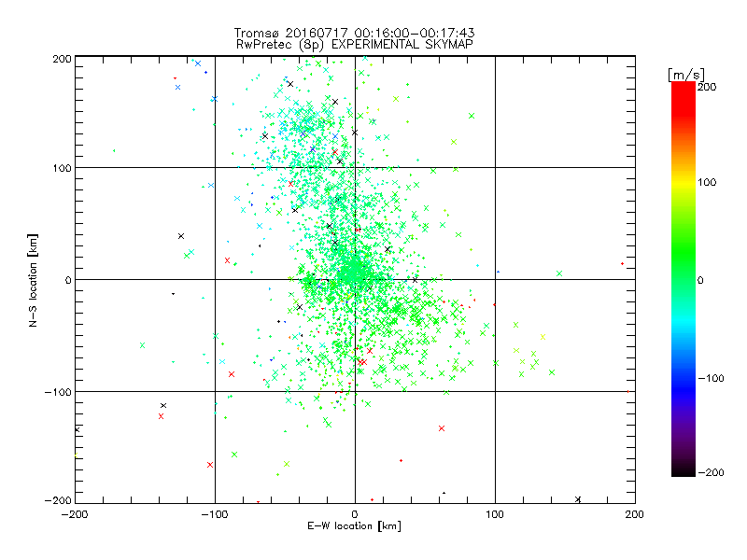The image size is (747, 560).
Task: Click the '[m/s]' colorbar unit label
Action: [x=686, y=75]
